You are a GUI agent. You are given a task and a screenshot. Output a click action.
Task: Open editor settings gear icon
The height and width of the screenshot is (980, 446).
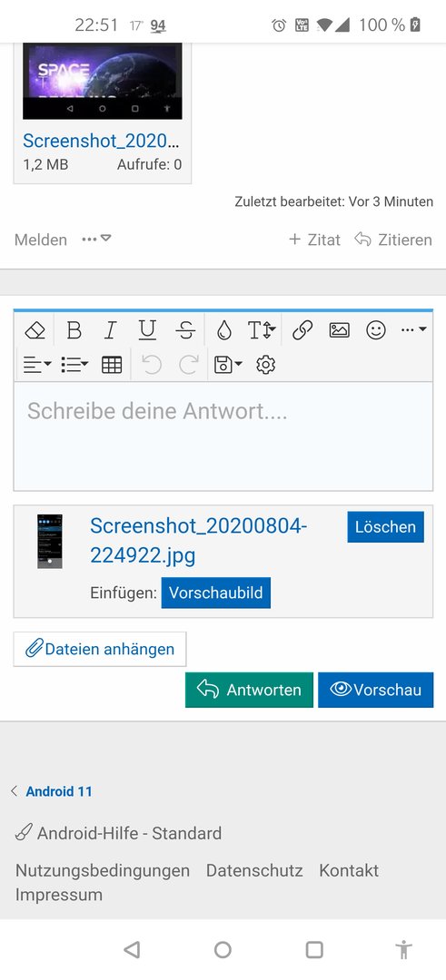click(266, 365)
